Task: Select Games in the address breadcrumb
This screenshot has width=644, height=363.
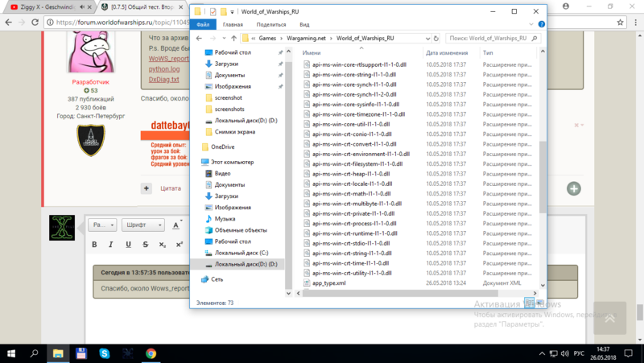Action: (x=267, y=38)
